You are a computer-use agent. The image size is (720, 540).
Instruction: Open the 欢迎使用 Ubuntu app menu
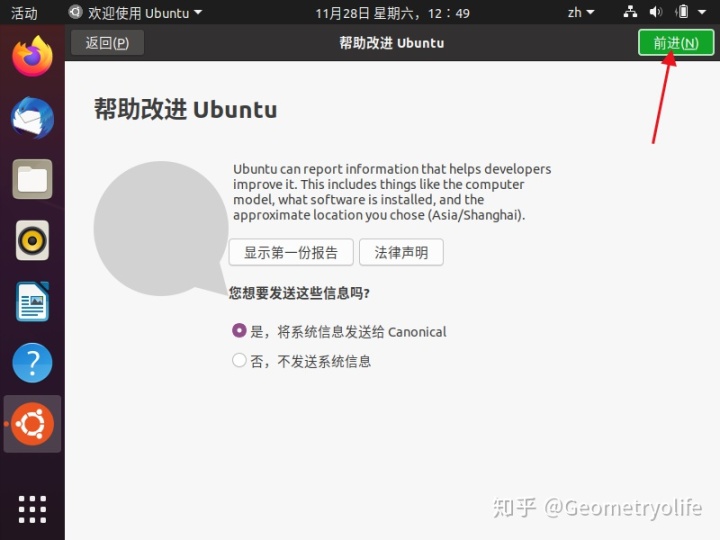click(x=135, y=12)
